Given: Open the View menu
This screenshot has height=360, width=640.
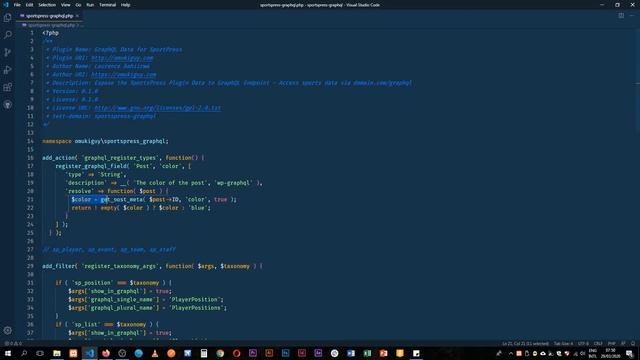Looking at the screenshot, I should pos(65,5).
